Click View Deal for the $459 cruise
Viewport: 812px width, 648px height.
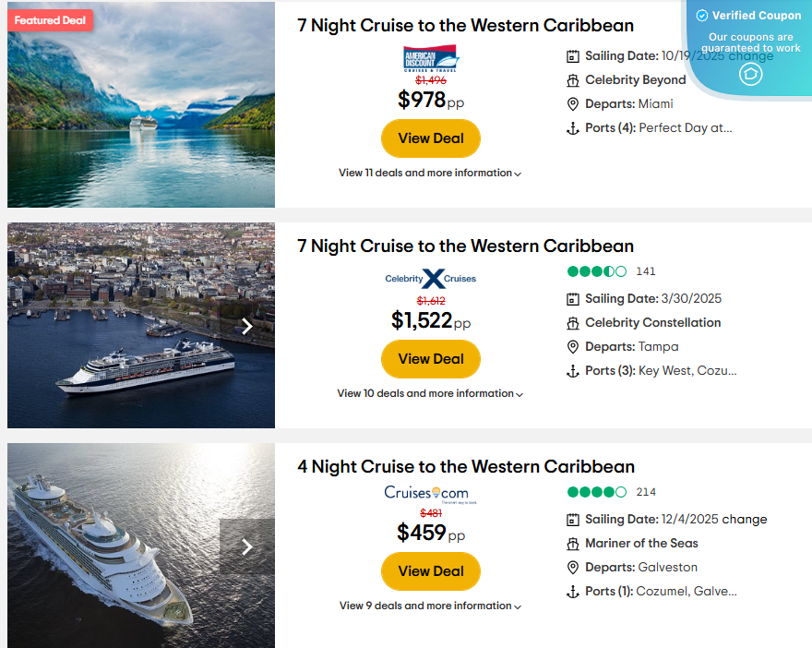tap(430, 571)
